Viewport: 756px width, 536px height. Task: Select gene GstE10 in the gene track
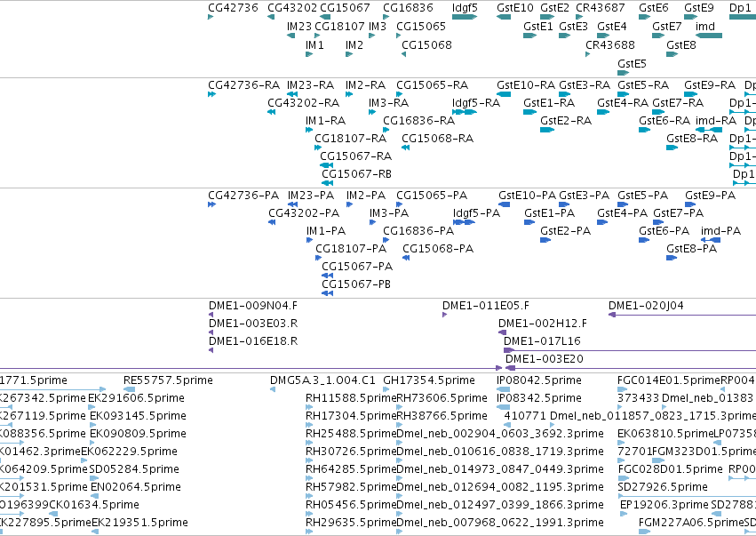click(515, 8)
